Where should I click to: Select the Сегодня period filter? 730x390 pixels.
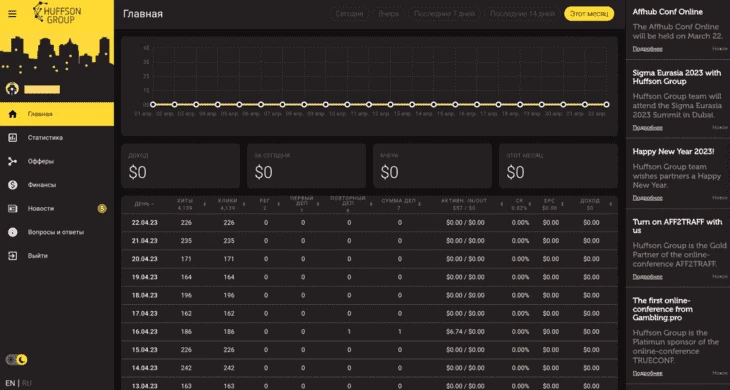pyautogui.click(x=349, y=14)
